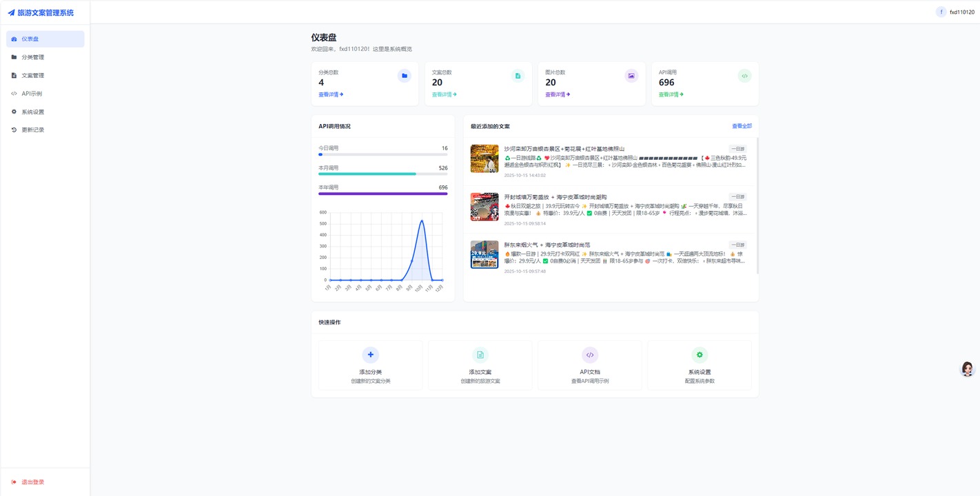Viewport: 980px width, 496px height.
Task: Click the 旅游文案管理系统 logo title
Action: click(41, 12)
